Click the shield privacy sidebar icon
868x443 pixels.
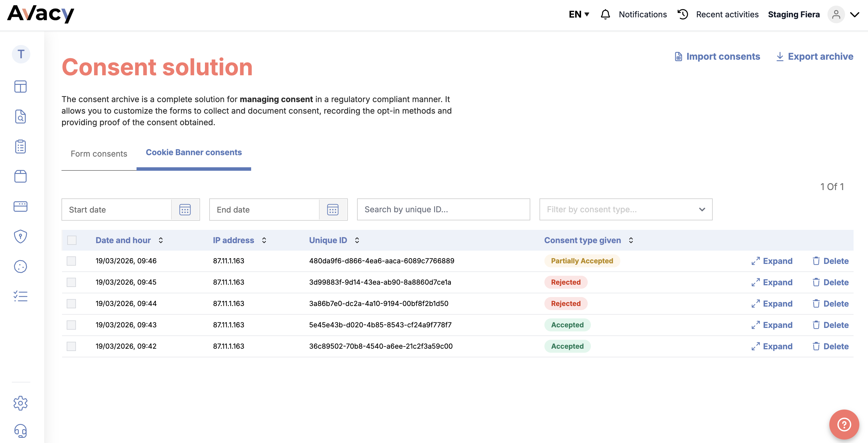point(20,236)
